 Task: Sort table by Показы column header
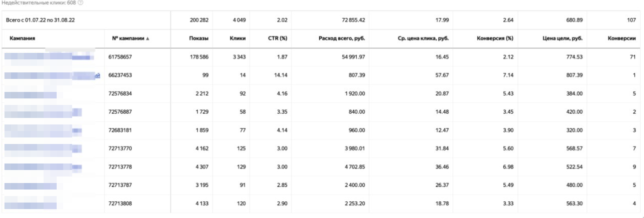pyautogui.click(x=198, y=39)
